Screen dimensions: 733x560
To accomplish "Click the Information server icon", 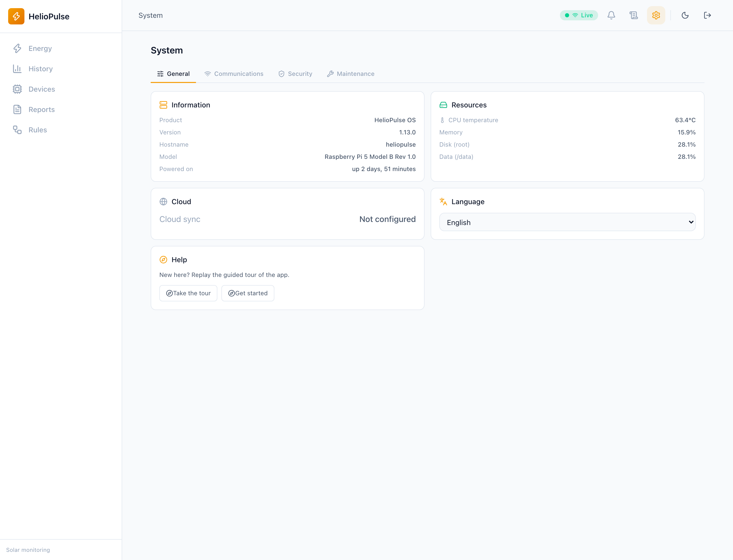I will [163, 105].
